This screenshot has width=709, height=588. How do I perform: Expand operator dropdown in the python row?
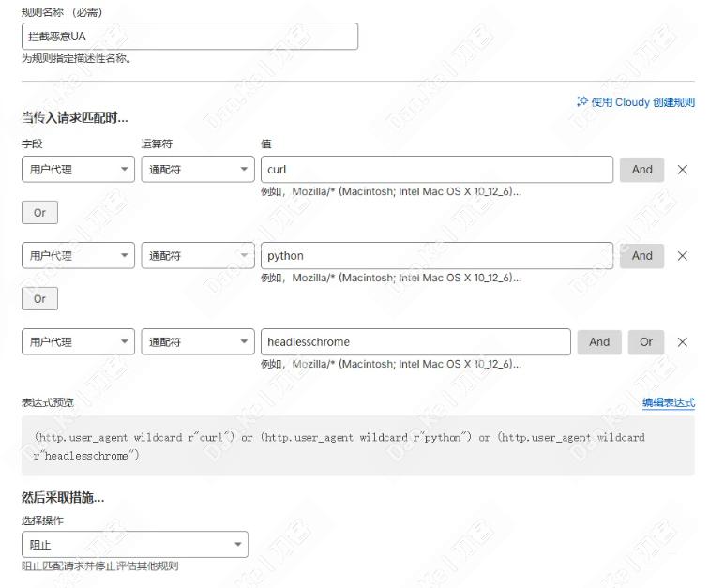click(198, 256)
